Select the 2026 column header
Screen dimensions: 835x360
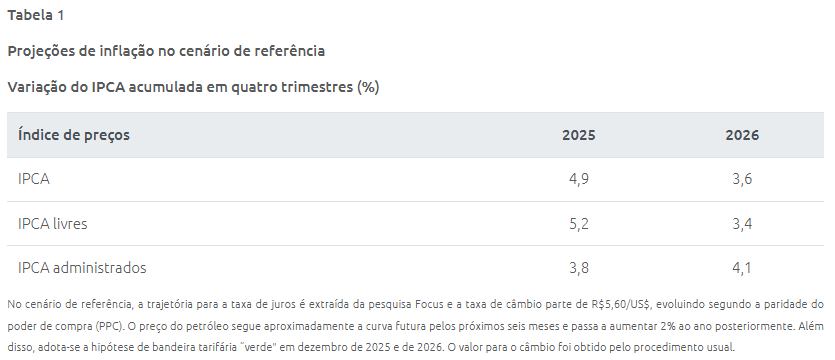pyautogui.click(x=742, y=135)
